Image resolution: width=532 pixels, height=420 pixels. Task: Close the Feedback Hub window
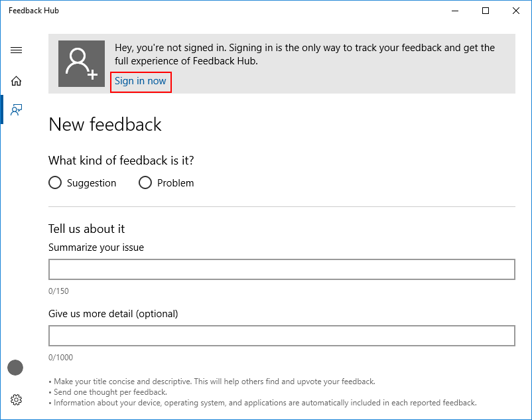point(516,11)
